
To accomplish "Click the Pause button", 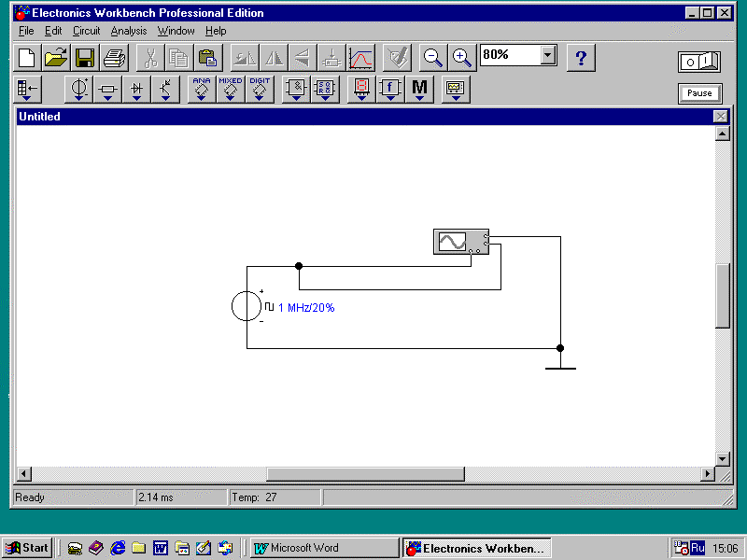I will pyautogui.click(x=699, y=93).
